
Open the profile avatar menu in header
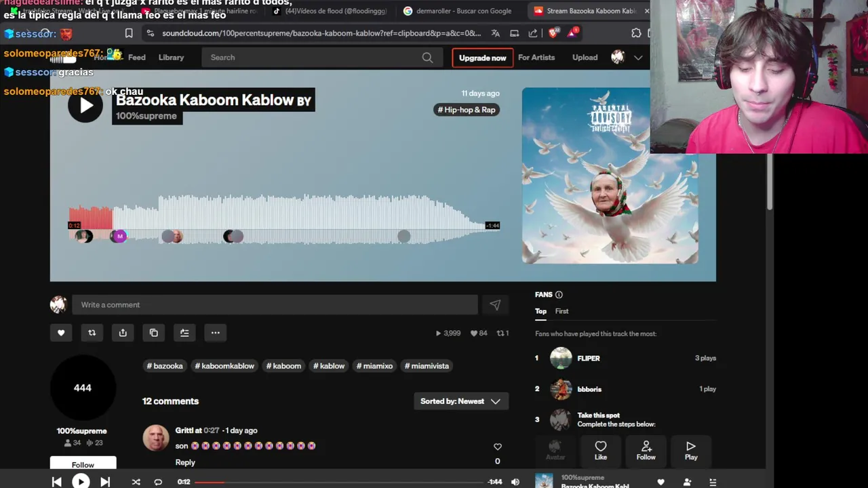(x=617, y=58)
